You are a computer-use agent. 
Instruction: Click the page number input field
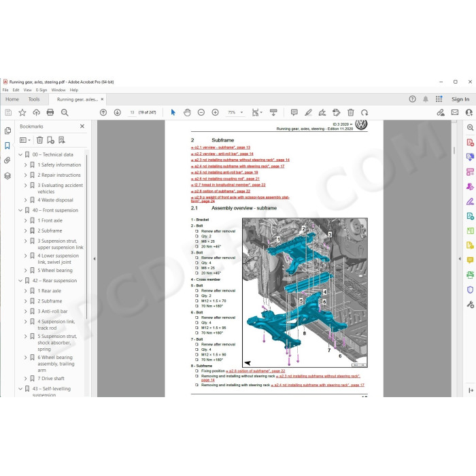[x=132, y=113]
